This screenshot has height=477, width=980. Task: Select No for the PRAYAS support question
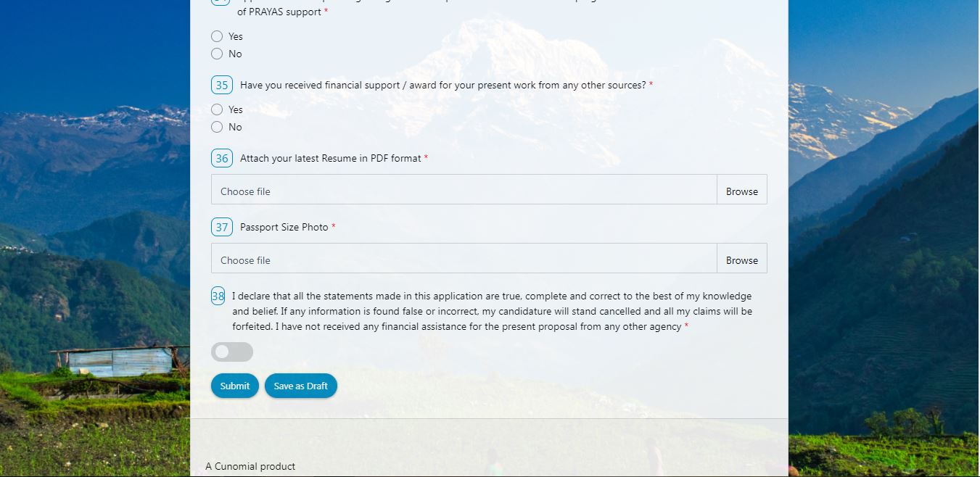[x=217, y=54]
